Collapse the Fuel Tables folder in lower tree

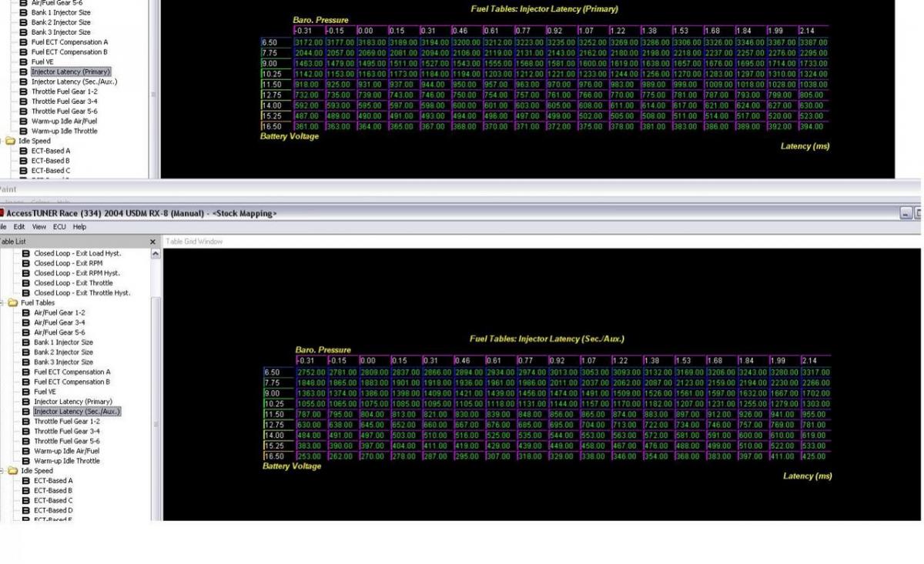coord(2,303)
